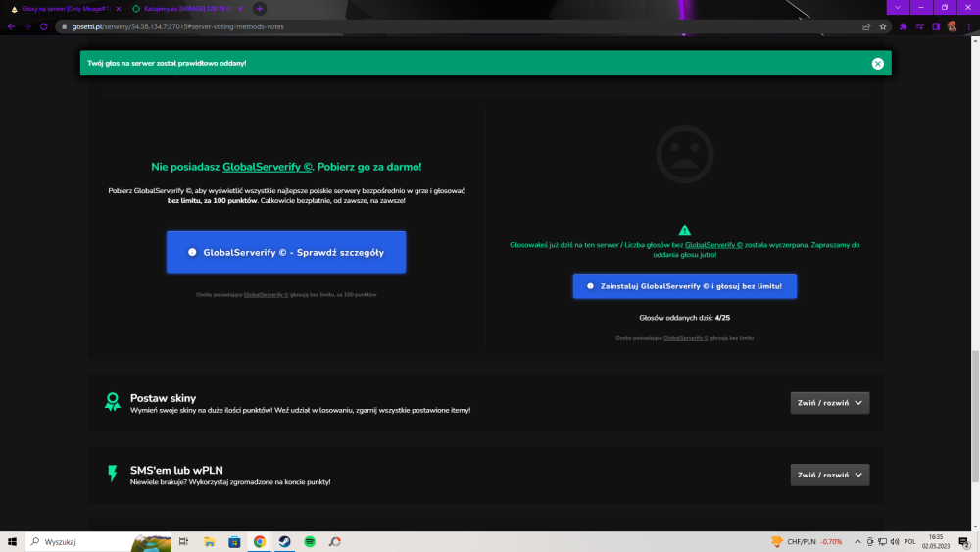Open the volume control in system tray
This screenshot has width=980, height=552.
click(895, 541)
